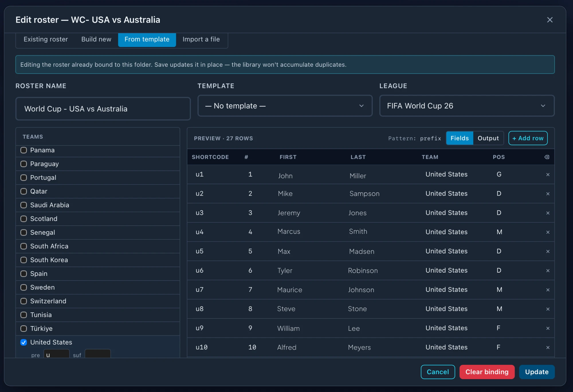Viewport: 573px width, 392px height.
Task: Remove row u6 Tyler Robinson
Action: (548, 270)
